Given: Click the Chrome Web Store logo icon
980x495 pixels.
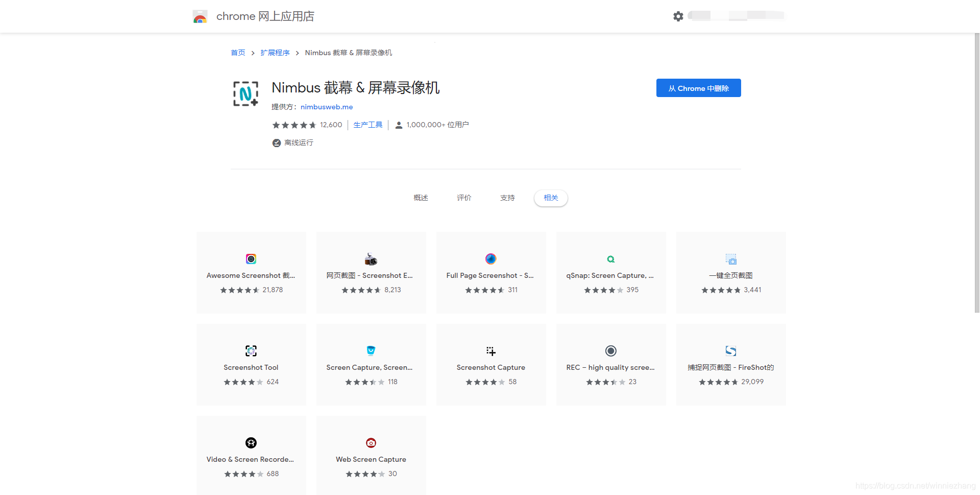Looking at the screenshot, I should click(x=200, y=16).
